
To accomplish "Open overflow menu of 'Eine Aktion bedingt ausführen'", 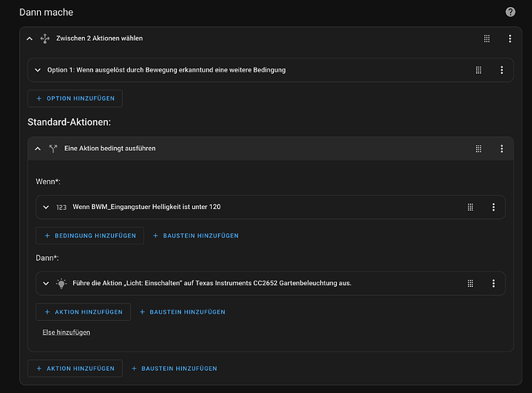I will (501, 149).
